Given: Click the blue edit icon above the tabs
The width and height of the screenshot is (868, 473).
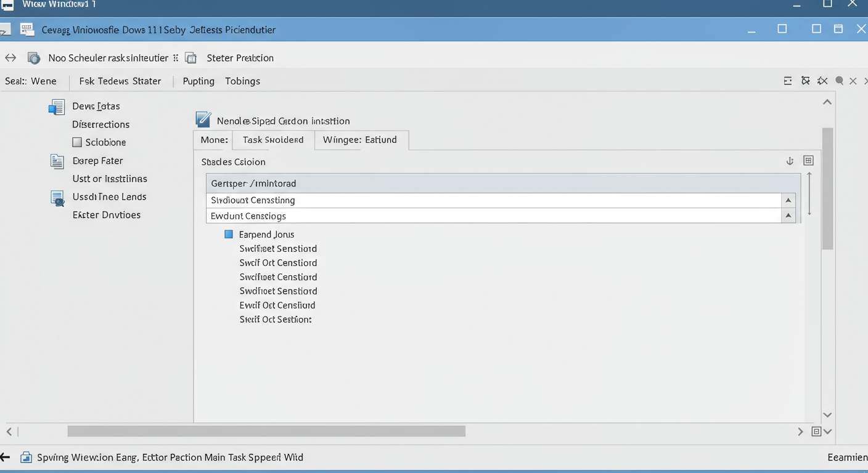Looking at the screenshot, I should point(203,119).
